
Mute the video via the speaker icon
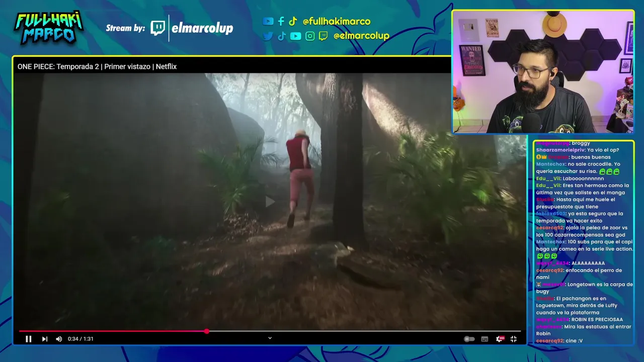click(x=59, y=339)
